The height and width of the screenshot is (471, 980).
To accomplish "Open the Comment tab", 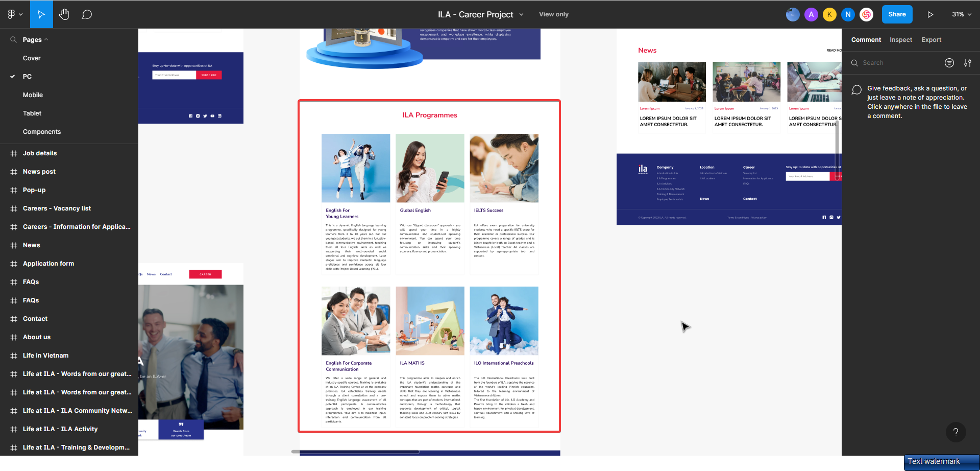I will click(x=866, y=40).
